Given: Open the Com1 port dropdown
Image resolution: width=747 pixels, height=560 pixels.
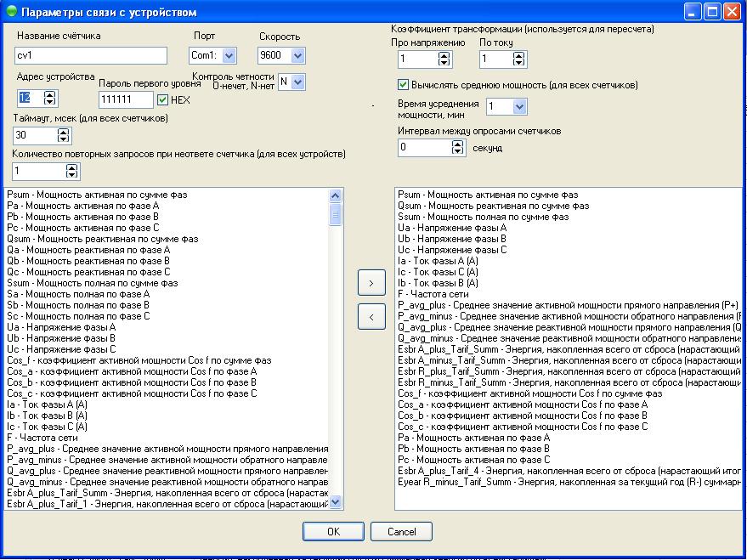Looking at the screenshot, I should (228, 56).
